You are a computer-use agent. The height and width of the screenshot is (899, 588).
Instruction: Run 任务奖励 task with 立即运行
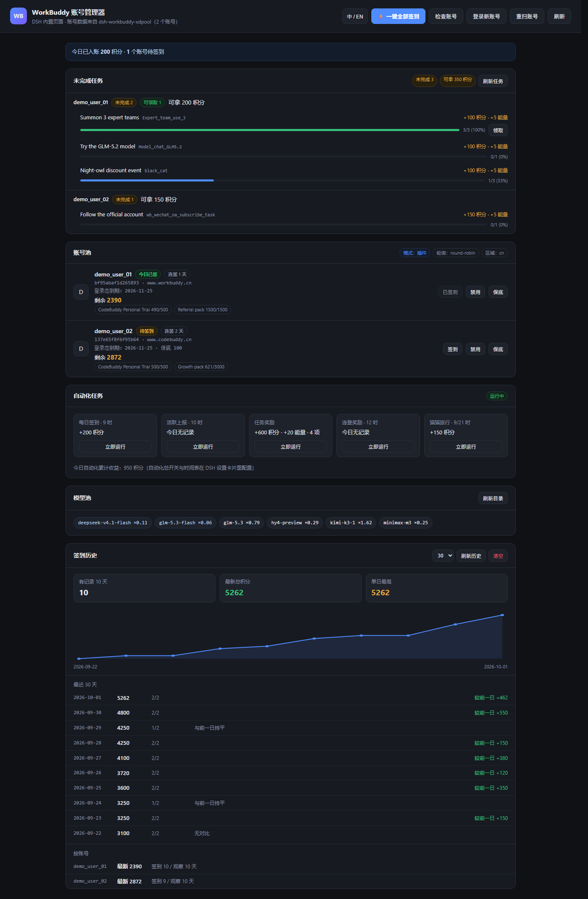tap(291, 447)
